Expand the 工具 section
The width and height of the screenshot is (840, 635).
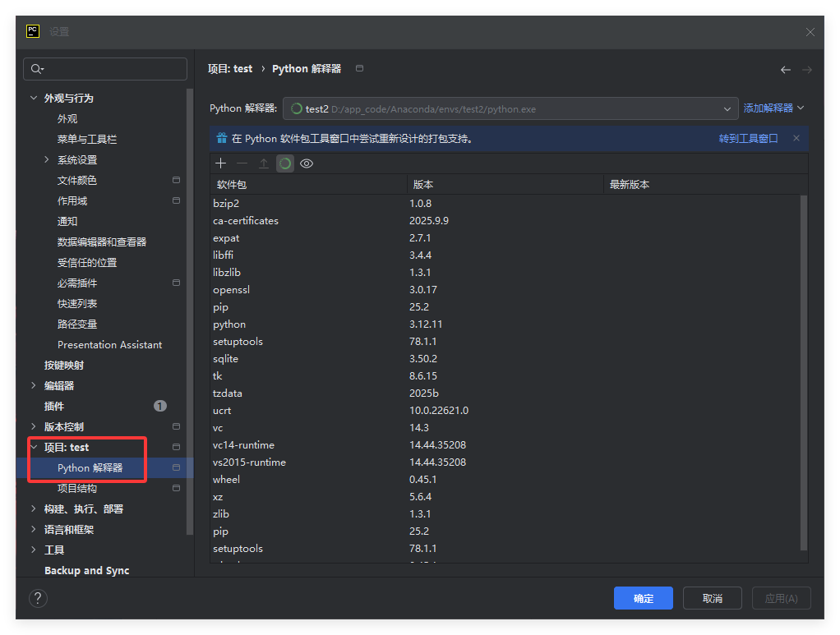click(34, 550)
